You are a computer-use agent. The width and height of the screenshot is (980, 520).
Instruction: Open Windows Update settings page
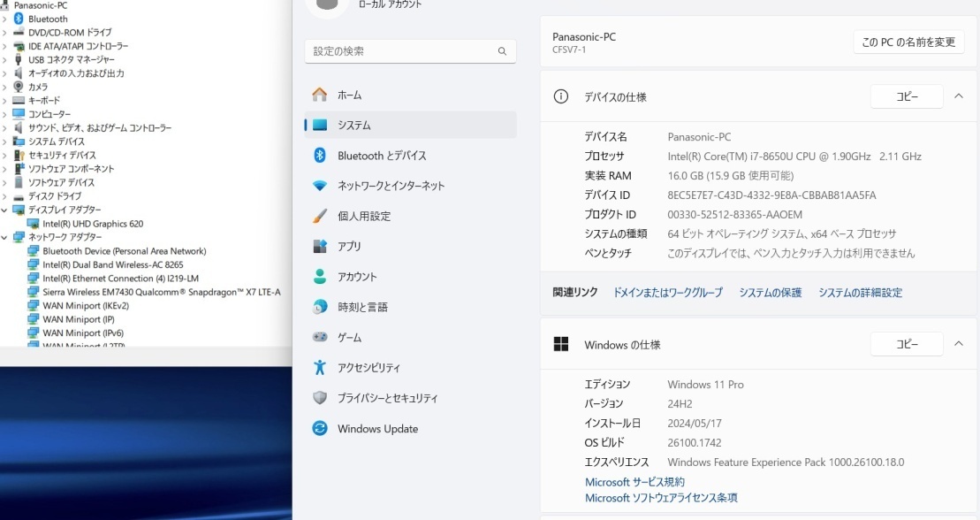[x=411, y=429]
